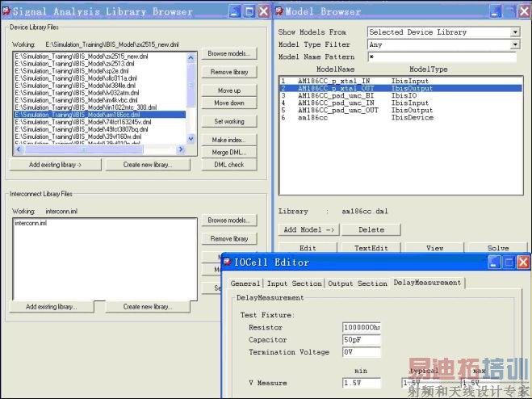The image size is (532, 399).
Task: Click Remove library for device libraries
Action: click(229, 72)
